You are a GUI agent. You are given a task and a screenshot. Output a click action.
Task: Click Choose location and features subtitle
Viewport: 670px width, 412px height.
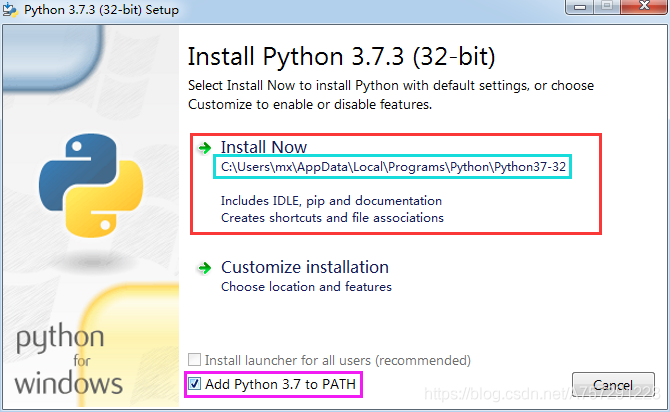306,287
